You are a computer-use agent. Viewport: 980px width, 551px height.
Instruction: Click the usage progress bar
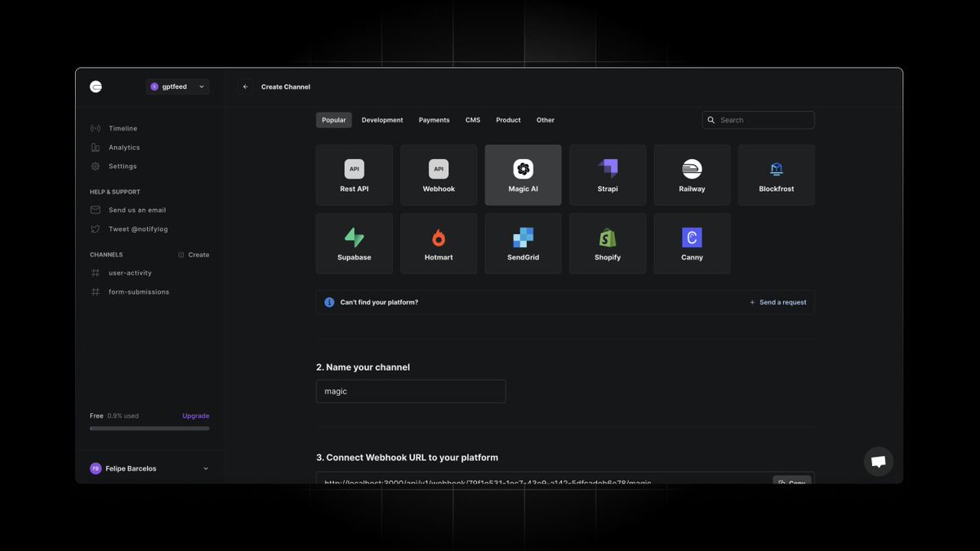pos(149,428)
